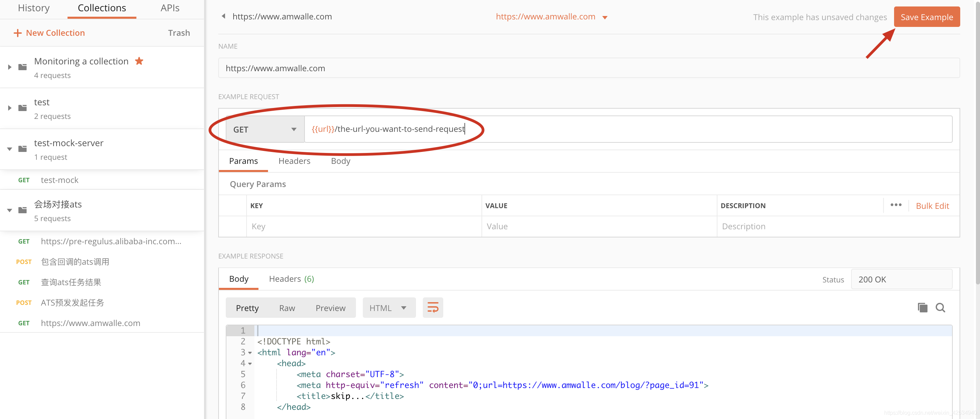Click the back arrow beside example name
Screen dimensions: 980x419
[x=224, y=16]
